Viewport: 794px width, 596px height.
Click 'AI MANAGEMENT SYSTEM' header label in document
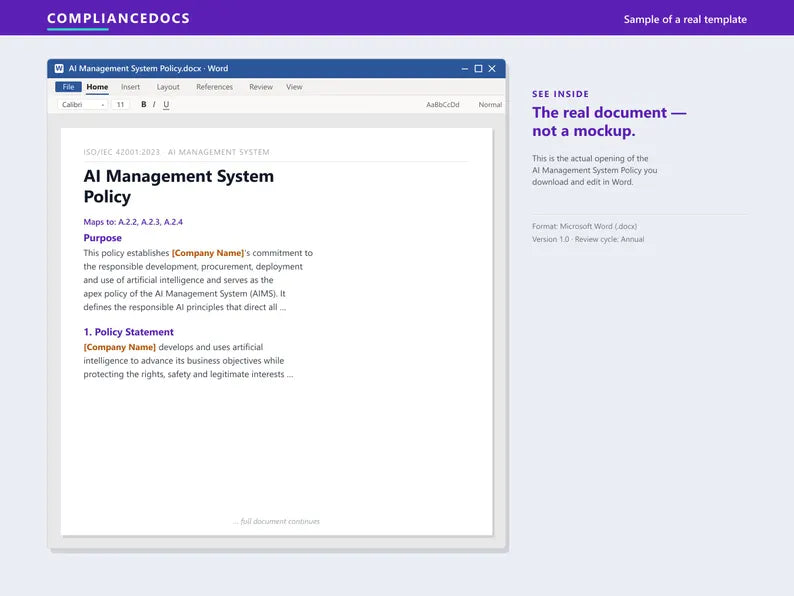[x=219, y=152]
